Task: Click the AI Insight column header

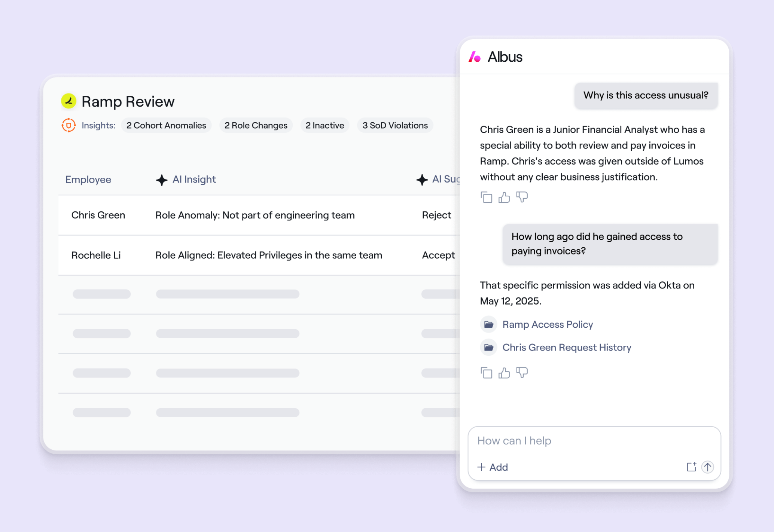Action: [x=194, y=180]
